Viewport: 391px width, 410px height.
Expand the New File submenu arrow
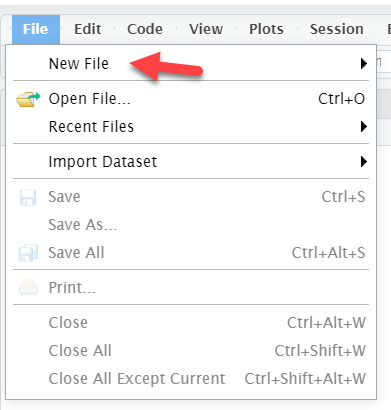[x=364, y=63]
